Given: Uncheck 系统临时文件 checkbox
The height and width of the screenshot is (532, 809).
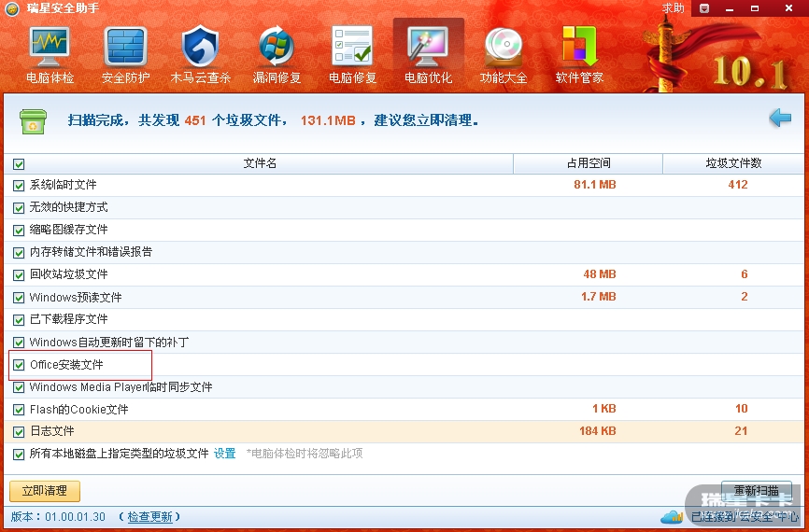Looking at the screenshot, I should (19, 186).
